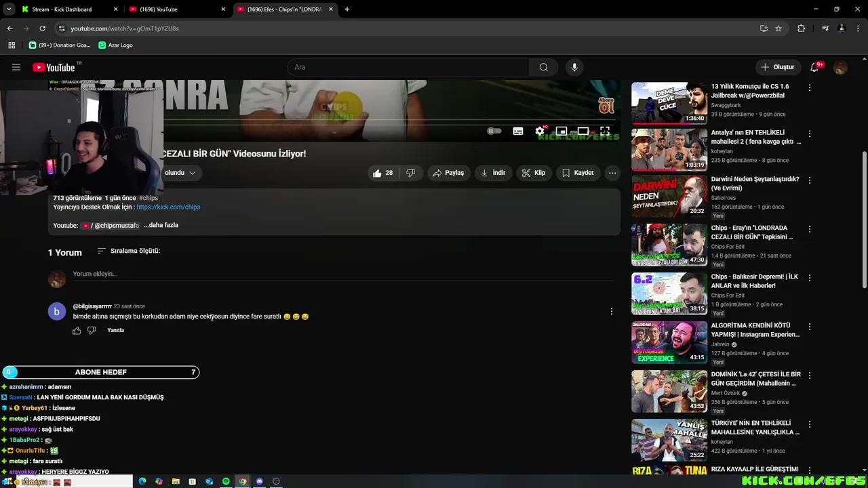Click the Klip clip button
Viewport: 868px width, 488px height.
point(533,173)
